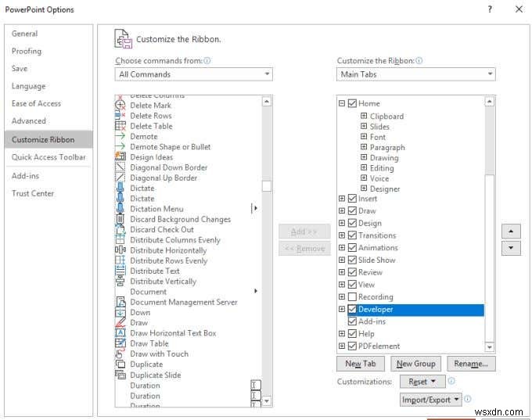Click the Design Ideas icon
Viewport: 532px width, 420px height.
pos(120,156)
